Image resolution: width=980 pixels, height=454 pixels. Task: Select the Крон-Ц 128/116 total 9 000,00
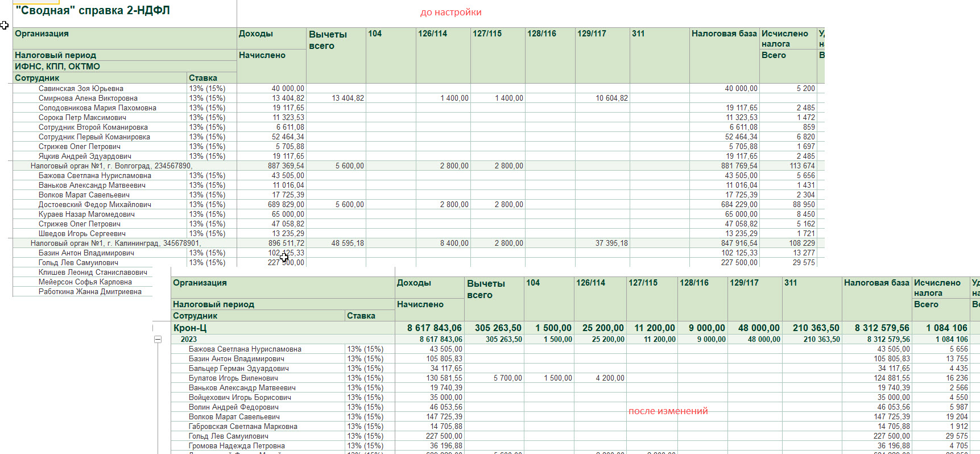(x=707, y=328)
